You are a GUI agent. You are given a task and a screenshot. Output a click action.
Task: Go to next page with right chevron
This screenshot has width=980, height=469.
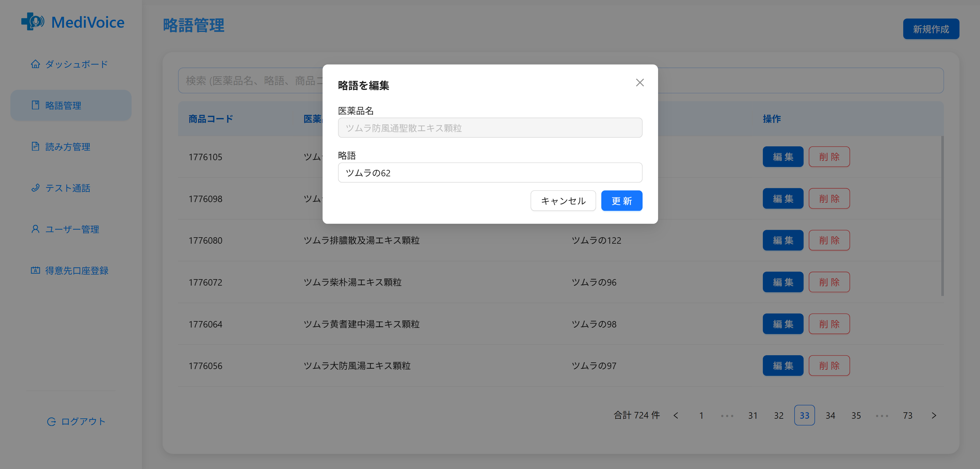point(934,415)
